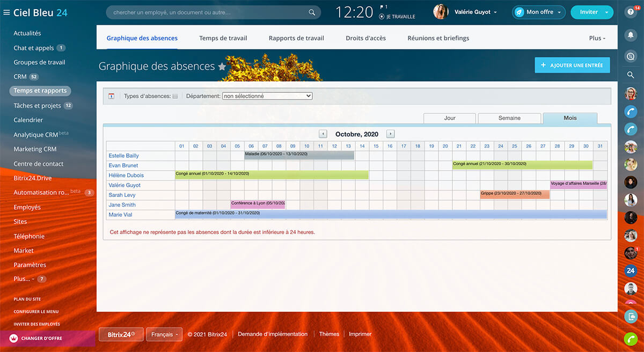644x352 pixels.
Task: Click the search magnifier in top search bar
Action: point(312,12)
